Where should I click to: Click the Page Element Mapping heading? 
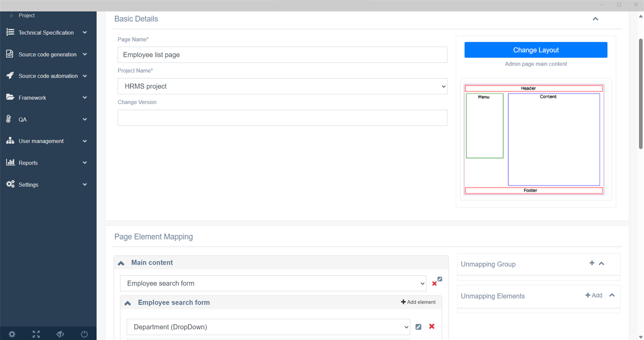(x=153, y=237)
